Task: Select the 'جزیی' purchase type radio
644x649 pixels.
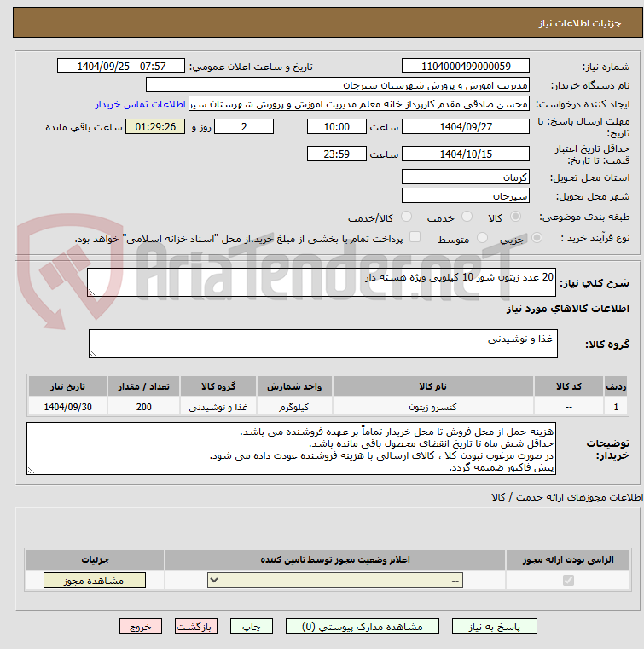Action: (537, 238)
